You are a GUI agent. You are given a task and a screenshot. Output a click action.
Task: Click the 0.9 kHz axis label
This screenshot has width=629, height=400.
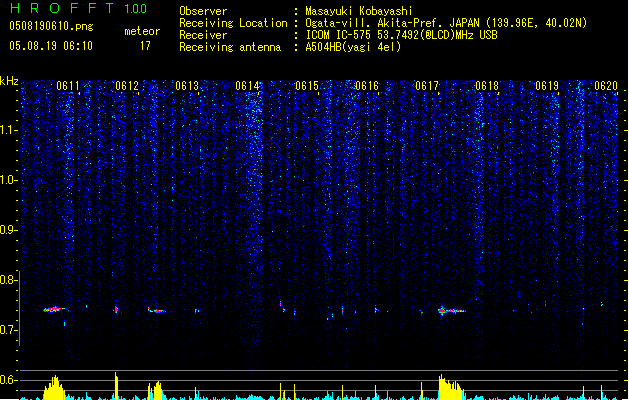pos(8,230)
